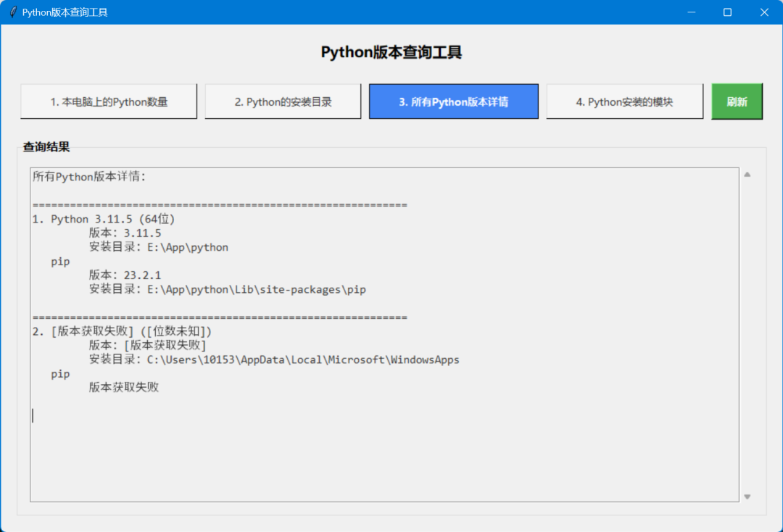Open 4. Python安装的模块 query

[x=624, y=101]
